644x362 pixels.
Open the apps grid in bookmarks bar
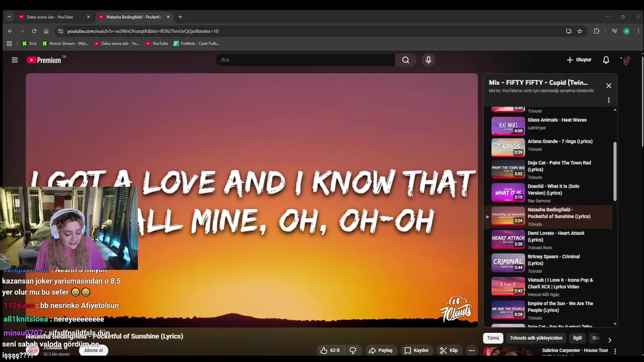9,43
